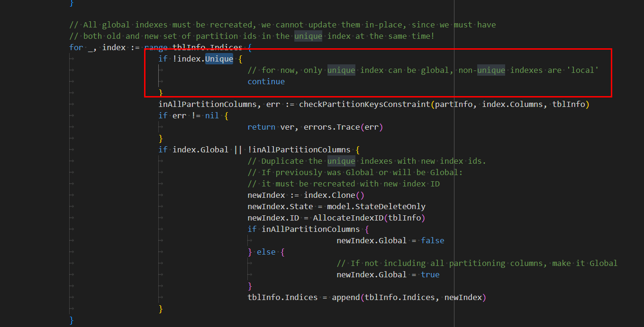Click 'newIndex.State' assignment target
The width and height of the screenshot is (644, 327).
(280, 206)
